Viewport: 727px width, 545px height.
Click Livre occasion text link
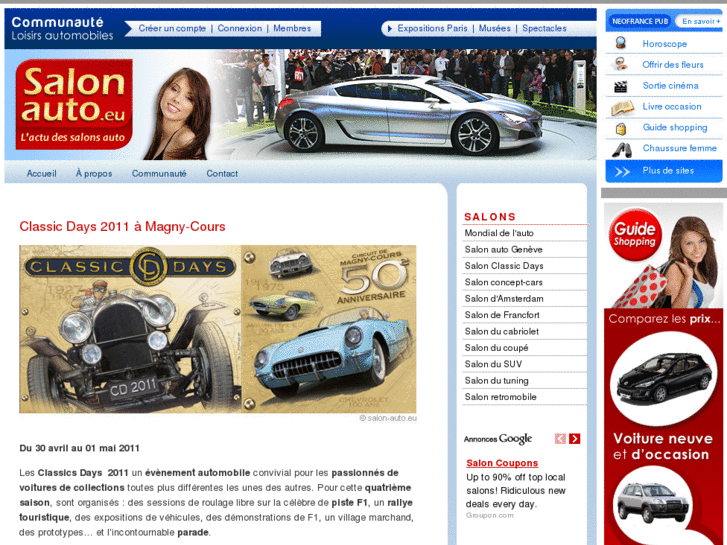pyautogui.click(x=672, y=106)
